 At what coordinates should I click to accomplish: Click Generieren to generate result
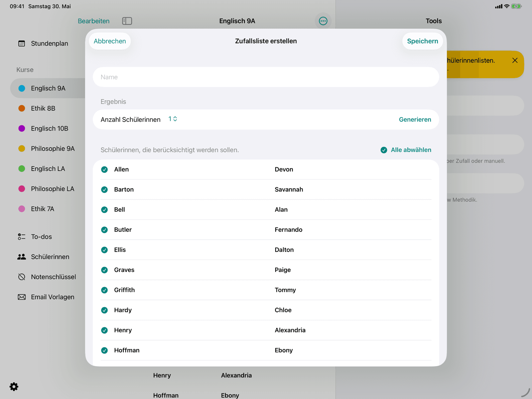415,119
